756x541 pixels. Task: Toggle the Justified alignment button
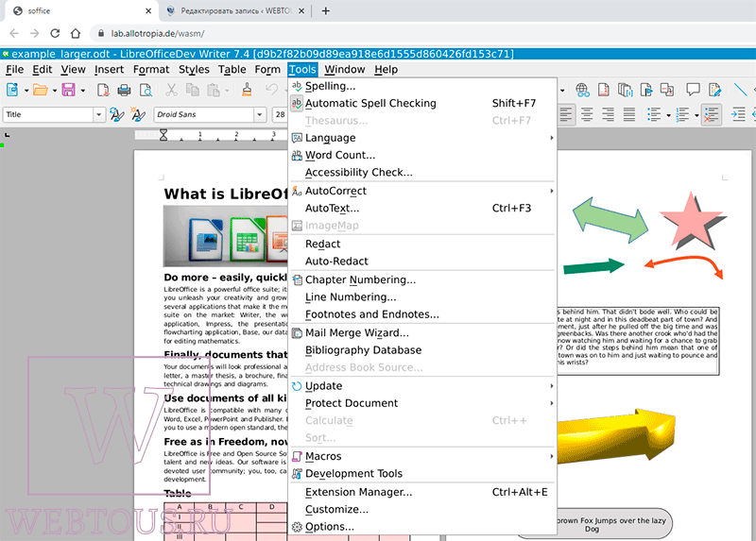628,114
